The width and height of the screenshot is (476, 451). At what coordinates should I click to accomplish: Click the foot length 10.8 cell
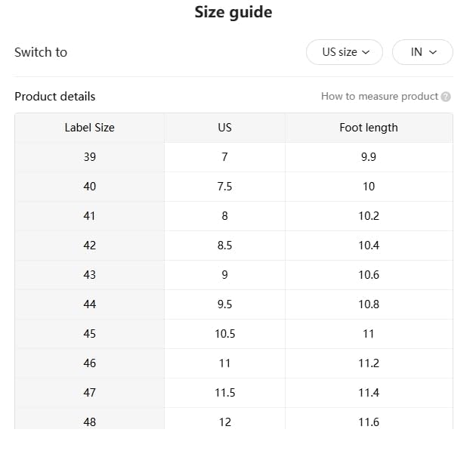tap(368, 304)
